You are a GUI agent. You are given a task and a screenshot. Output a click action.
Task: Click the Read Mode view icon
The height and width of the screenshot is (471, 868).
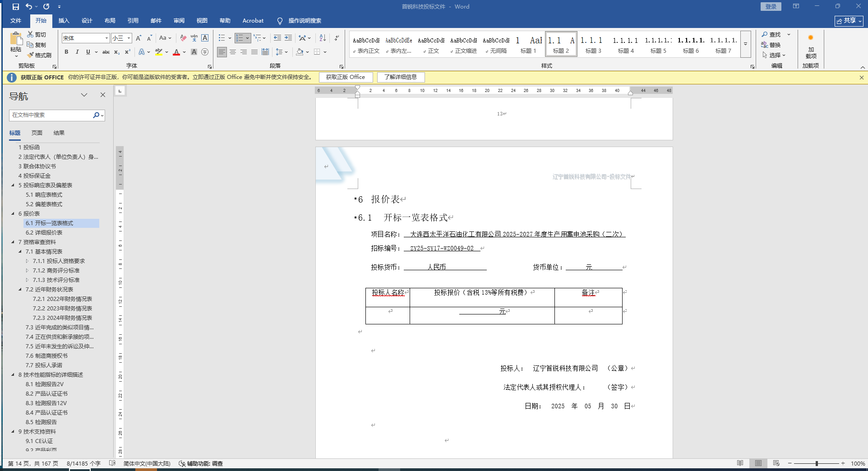tap(740, 463)
